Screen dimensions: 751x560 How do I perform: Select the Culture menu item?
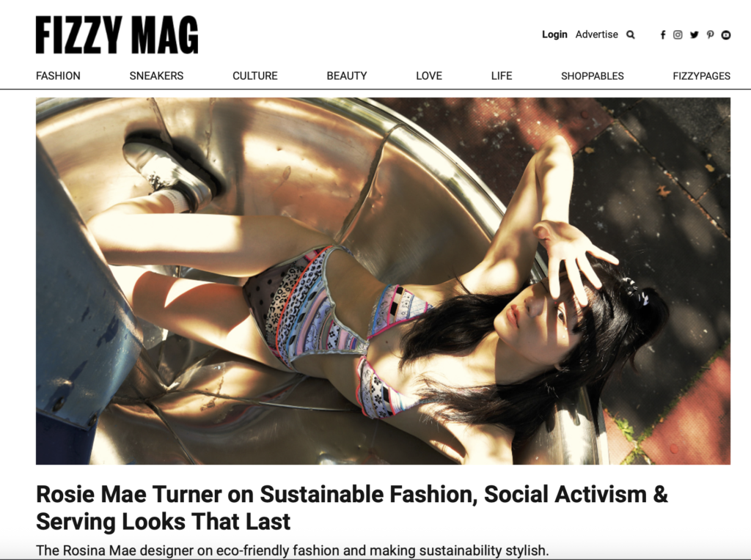click(254, 75)
